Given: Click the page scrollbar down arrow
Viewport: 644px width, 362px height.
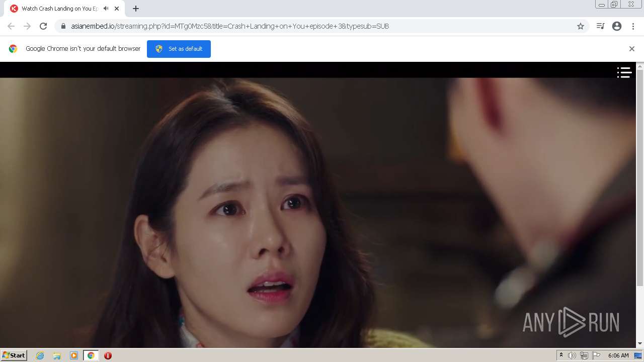Looking at the screenshot, I should tap(640, 343).
